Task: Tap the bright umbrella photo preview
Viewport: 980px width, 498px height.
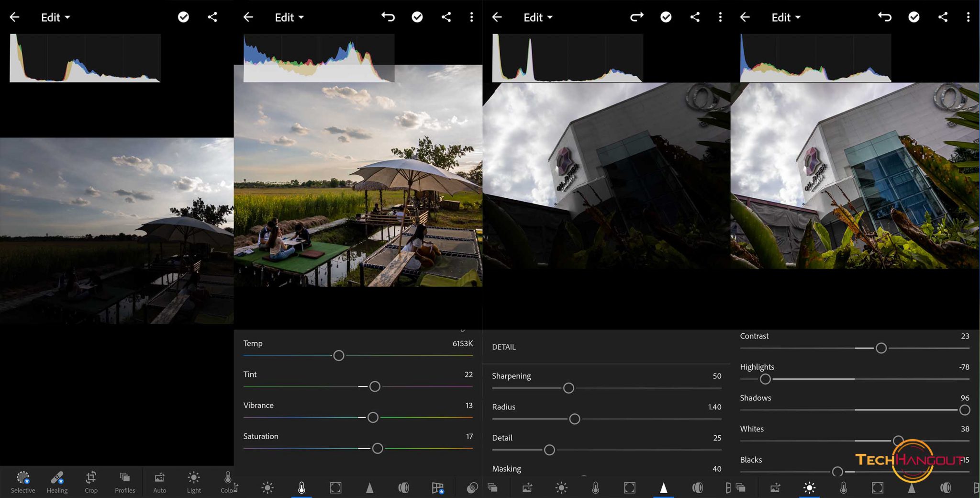Action: click(x=358, y=175)
